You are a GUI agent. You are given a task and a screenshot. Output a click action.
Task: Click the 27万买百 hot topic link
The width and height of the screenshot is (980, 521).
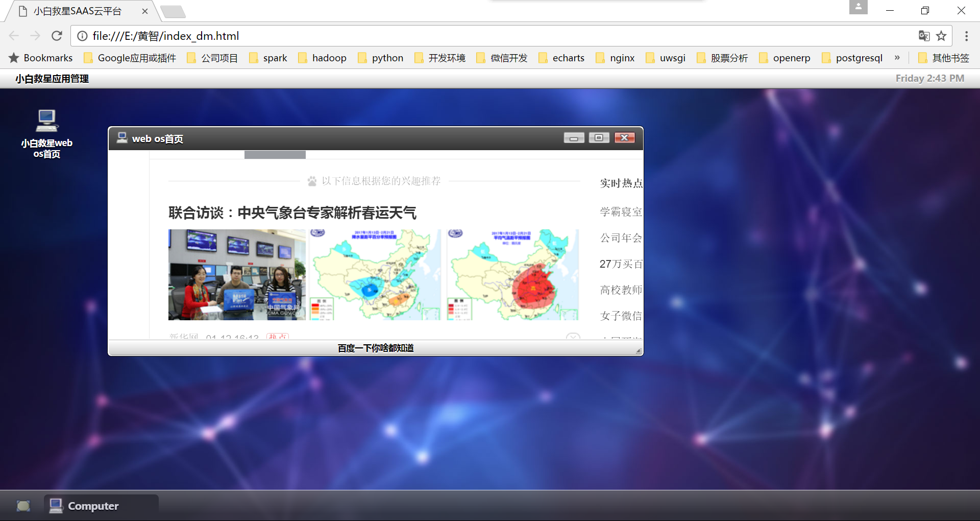point(621,264)
